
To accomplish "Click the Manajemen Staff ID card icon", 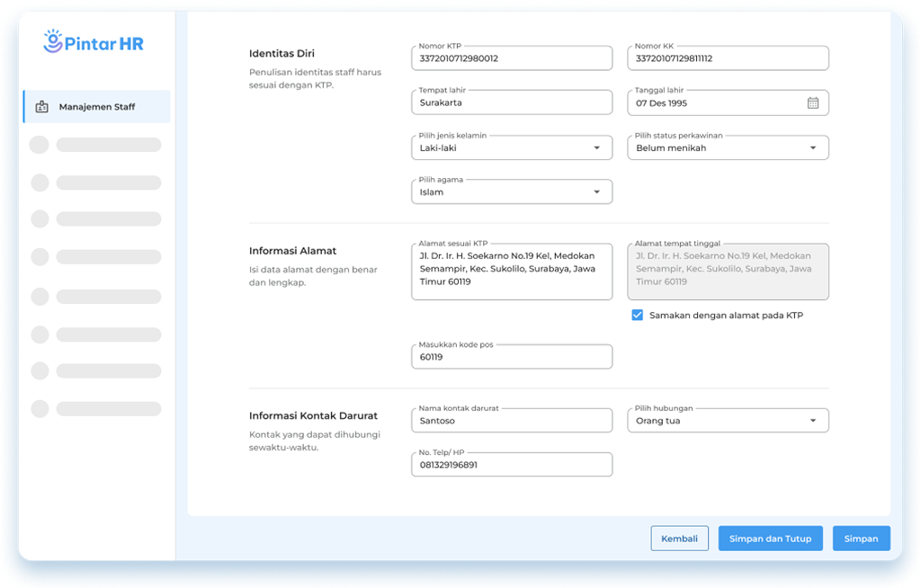I will pyautogui.click(x=41, y=107).
